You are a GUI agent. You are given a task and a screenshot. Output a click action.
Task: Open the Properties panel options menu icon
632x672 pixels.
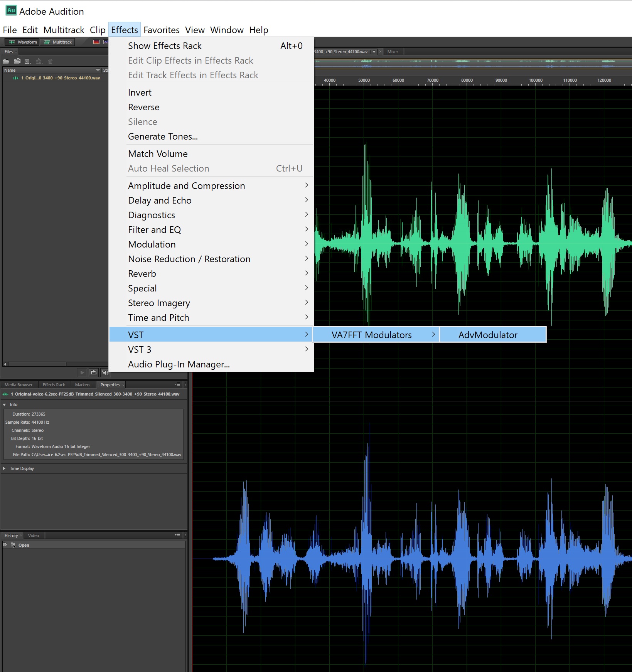click(177, 384)
